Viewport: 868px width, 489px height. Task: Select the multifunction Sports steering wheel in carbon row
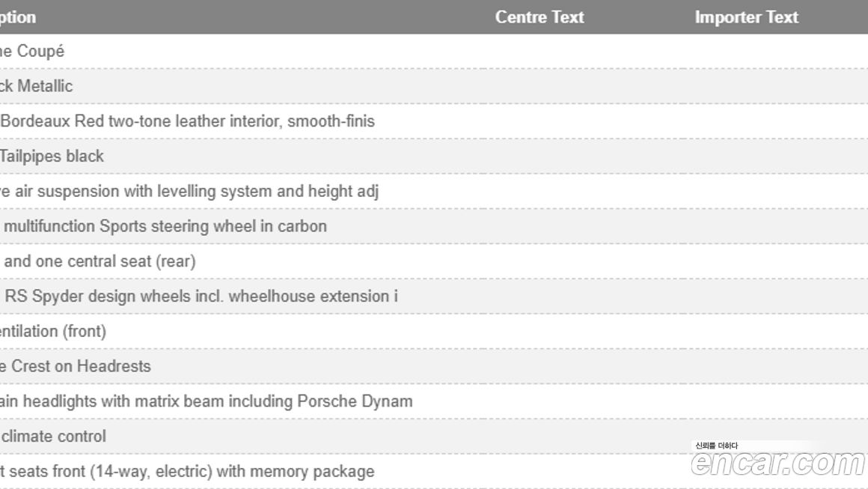pos(165,226)
